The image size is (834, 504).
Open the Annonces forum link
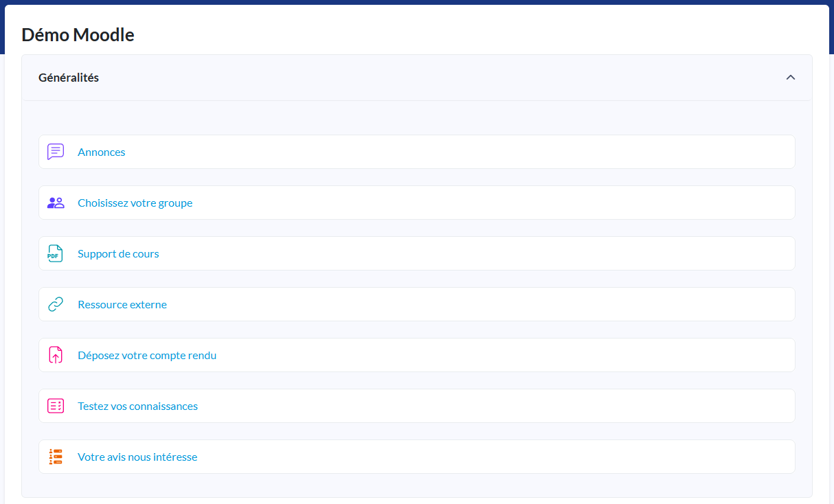coord(102,152)
